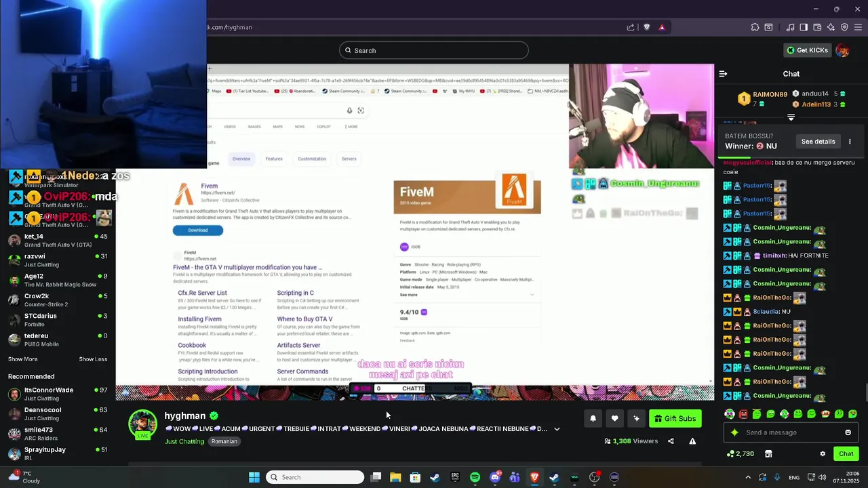This screenshot has height=488, width=868.
Task: Open Epic Games Launcher from taskbar
Action: pos(455,477)
